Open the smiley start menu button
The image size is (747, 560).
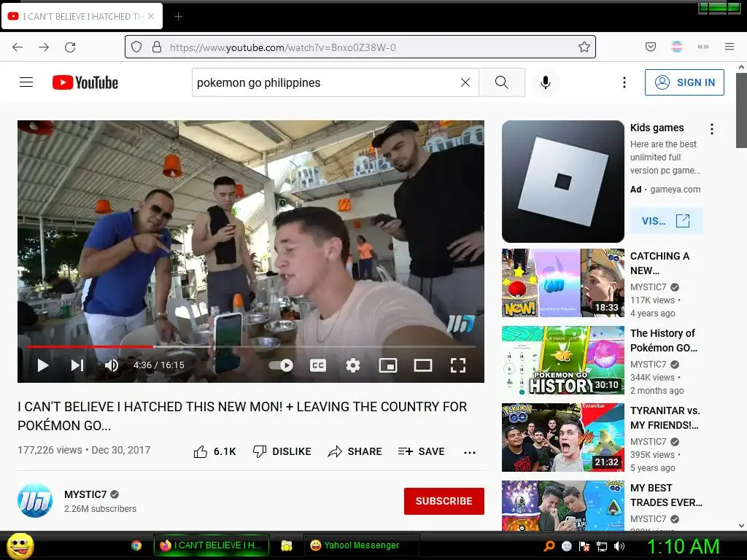point(20,545)
